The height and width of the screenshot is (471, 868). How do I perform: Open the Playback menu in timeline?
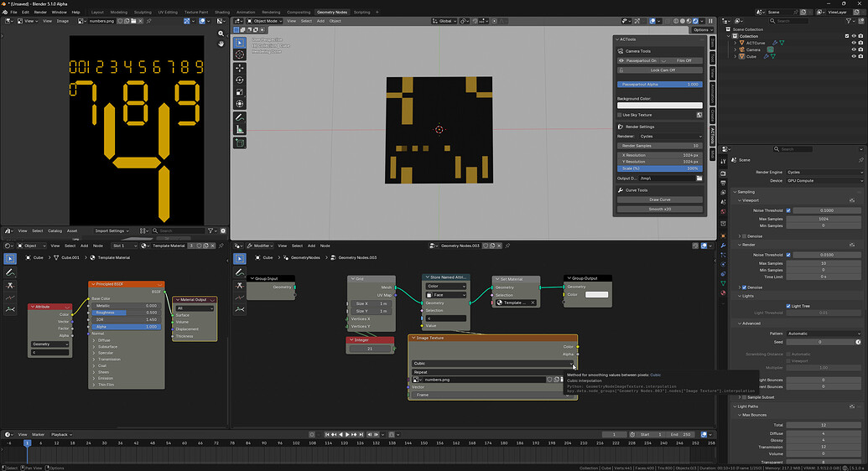click(61, 434)
